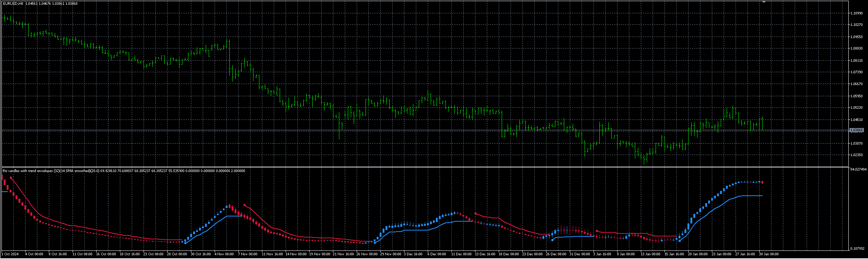Image resolution: width=868 pixels, height=259 pixels.
Task: Click the last red RSI candle at right
Action: click(762, 182)
